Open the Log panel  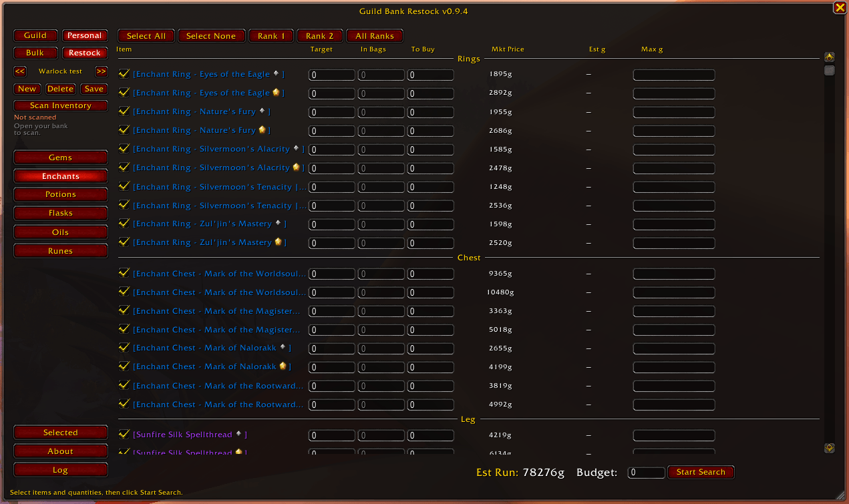coord(61,470)
